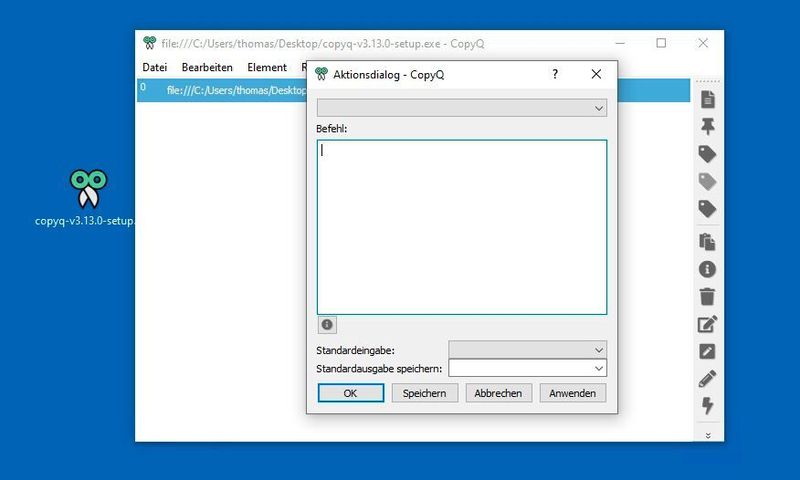Show item content with the sidebar info icon

[x=707, y=269]
